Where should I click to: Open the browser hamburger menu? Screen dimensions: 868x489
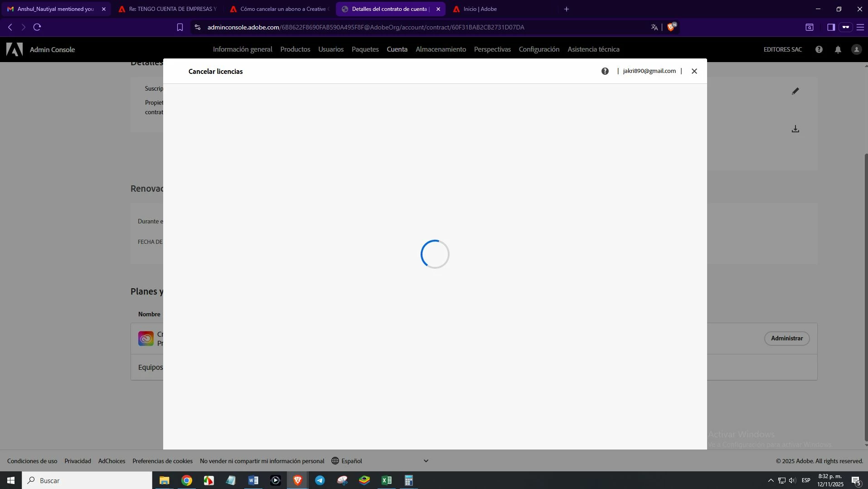pos(860,27)
